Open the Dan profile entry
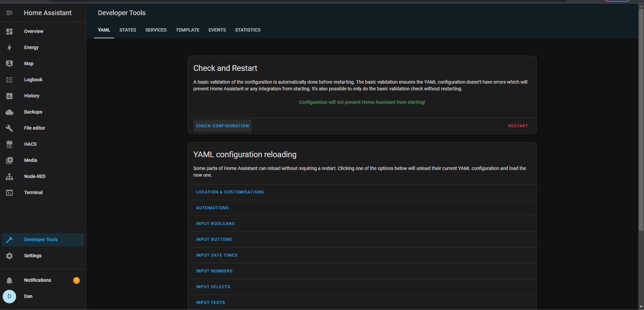 43,296
